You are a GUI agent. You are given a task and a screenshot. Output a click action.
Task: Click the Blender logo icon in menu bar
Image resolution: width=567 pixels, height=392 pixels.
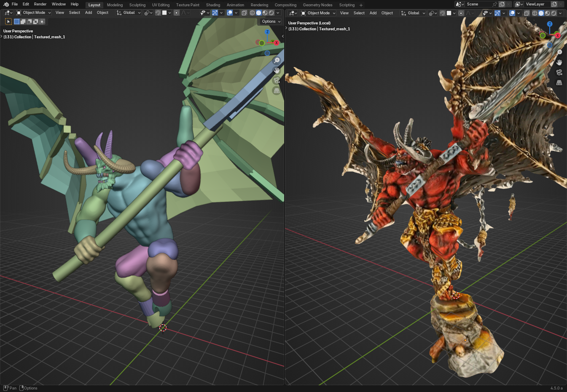coord(6,4)
